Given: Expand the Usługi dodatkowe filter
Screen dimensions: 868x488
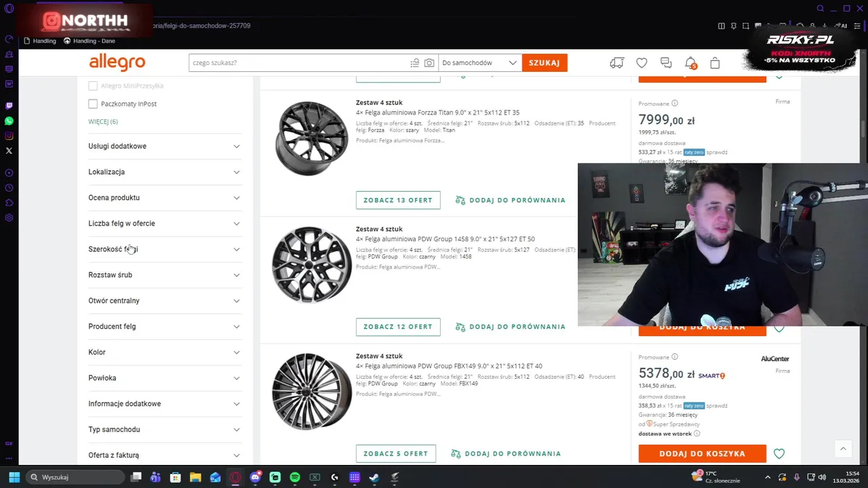Looking at the screenshot, I should click(x=164, y=146).
